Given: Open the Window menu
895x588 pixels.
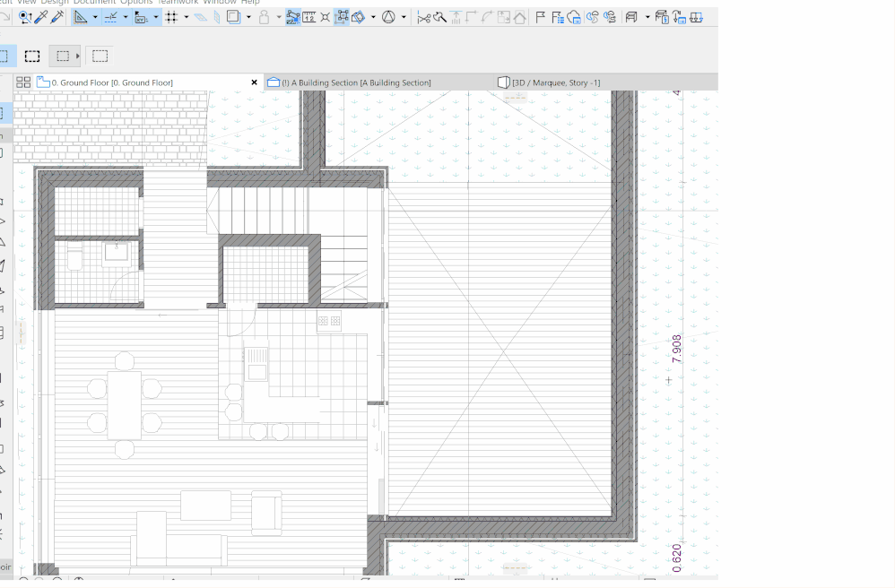Looking at the screenshot, I should tap(220, 3).
